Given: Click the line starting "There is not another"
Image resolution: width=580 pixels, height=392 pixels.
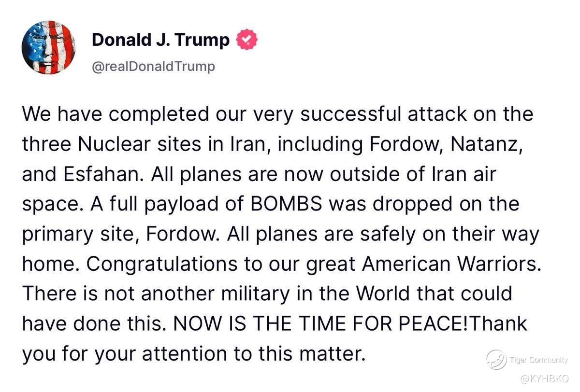Looking at the screenshot, I should [x=267, y=294].
